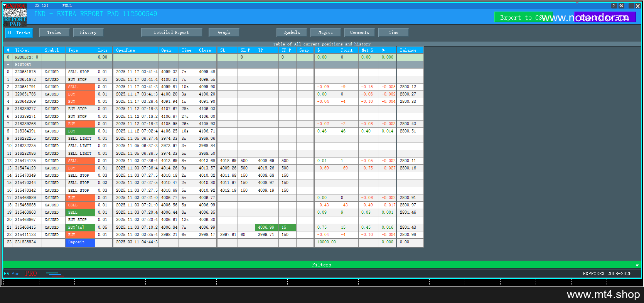Select ticket 315411123 row
644x303 pixels.
[214, 235]
